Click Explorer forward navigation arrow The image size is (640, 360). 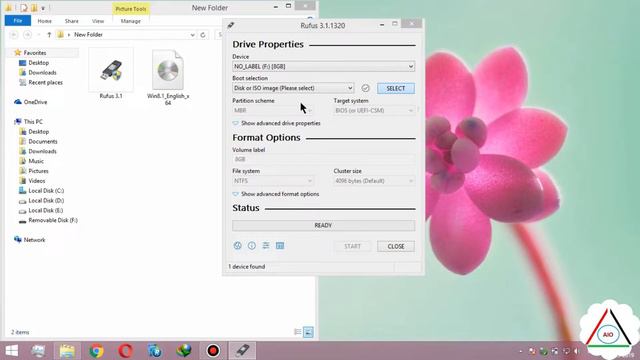click(x=27, y=35)
